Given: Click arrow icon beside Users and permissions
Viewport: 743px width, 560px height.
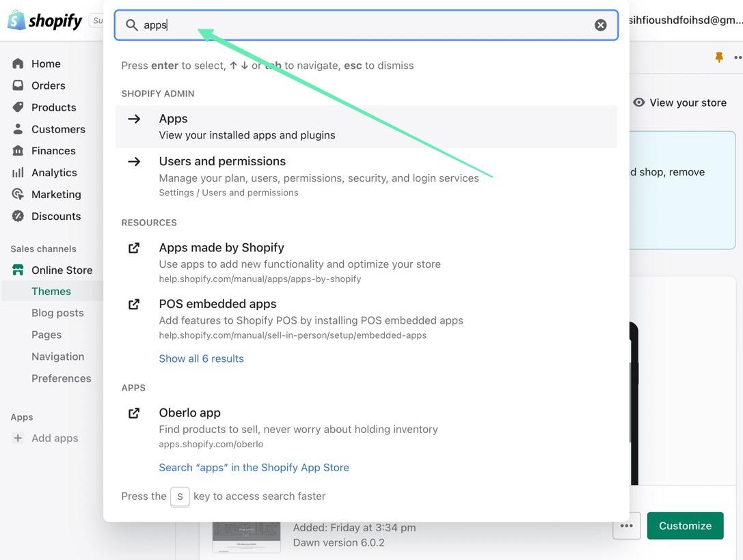Looking at the screenshot, I should (x=134, y=161).
